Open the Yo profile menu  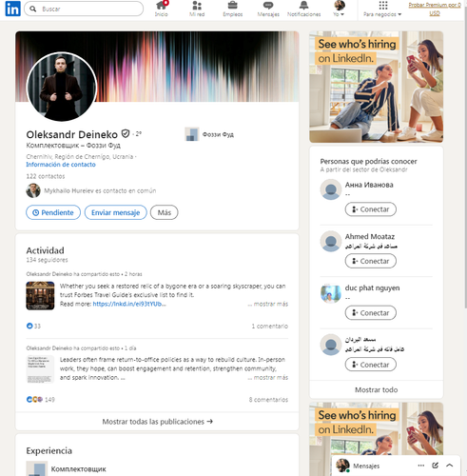(x=340, y=9)
